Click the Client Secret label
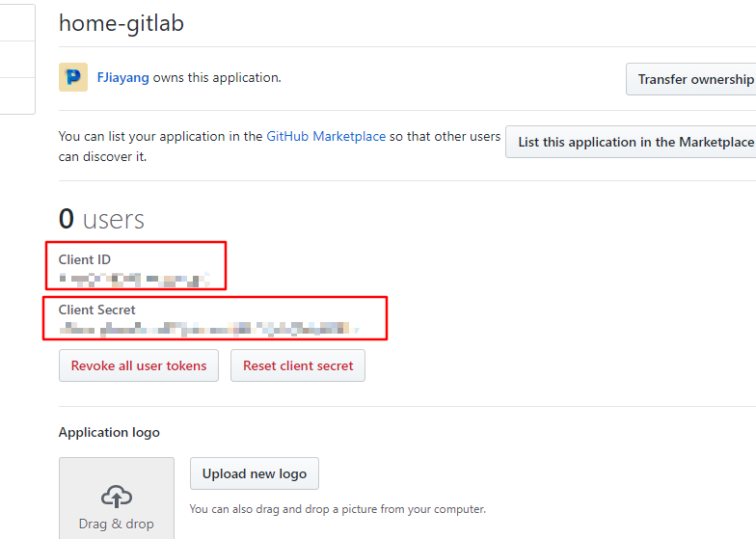 [97, 310]
